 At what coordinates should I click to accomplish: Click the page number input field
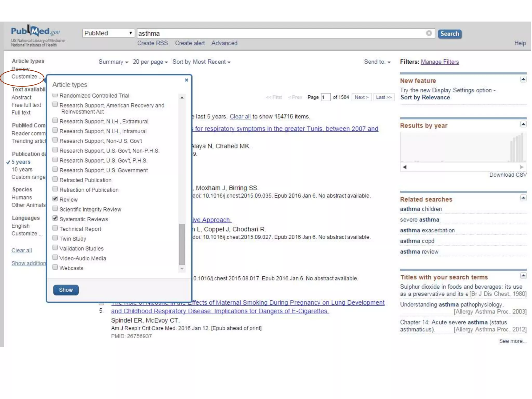click(325, 97)
